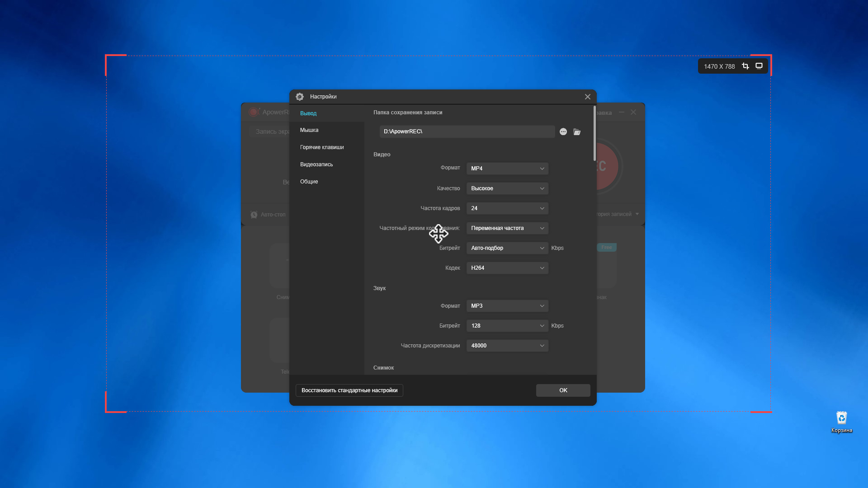
Task: Open the Качество dropdown set to Высокое
Action: [507, 188]
